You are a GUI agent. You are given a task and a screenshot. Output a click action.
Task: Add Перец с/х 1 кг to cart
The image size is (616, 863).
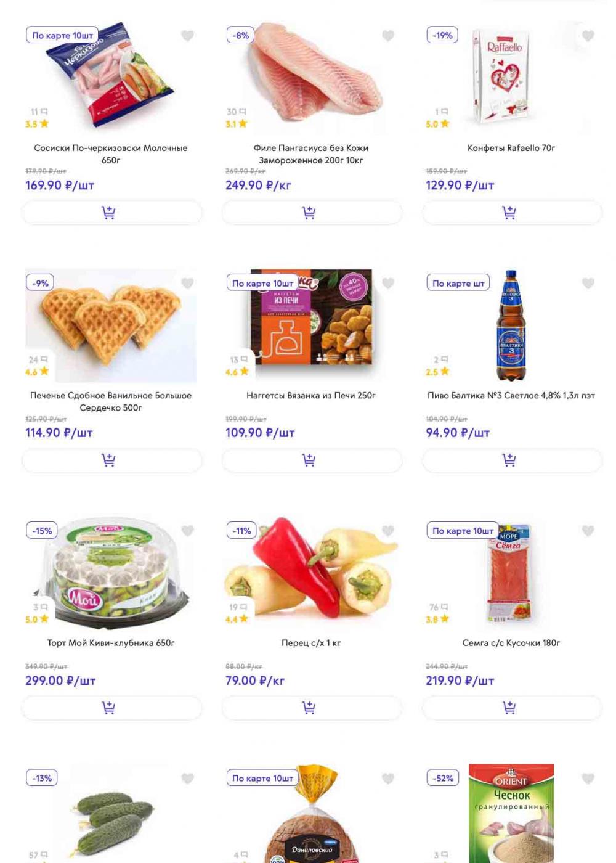(x=312, y=708)
